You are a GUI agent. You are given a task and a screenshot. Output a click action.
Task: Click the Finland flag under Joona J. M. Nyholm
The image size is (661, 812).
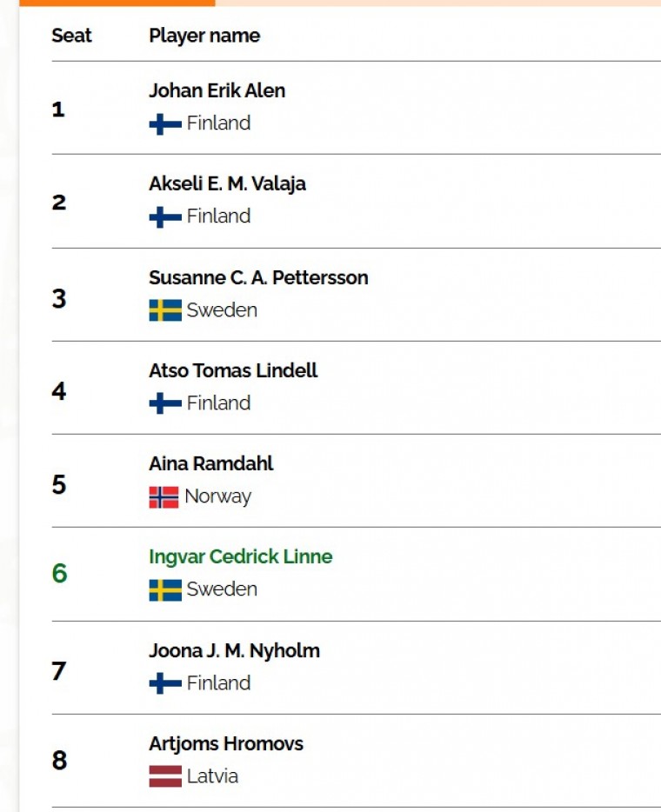164,683
